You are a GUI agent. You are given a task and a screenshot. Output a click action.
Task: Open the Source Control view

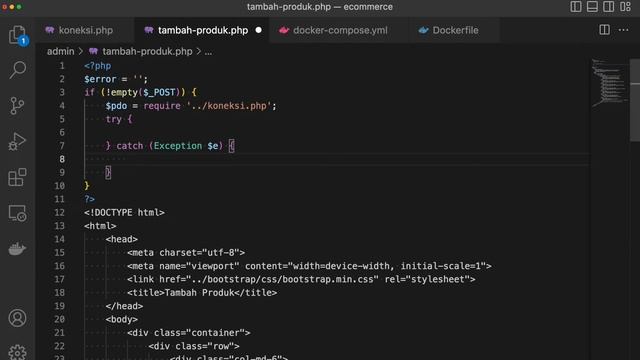click(17, 106)
